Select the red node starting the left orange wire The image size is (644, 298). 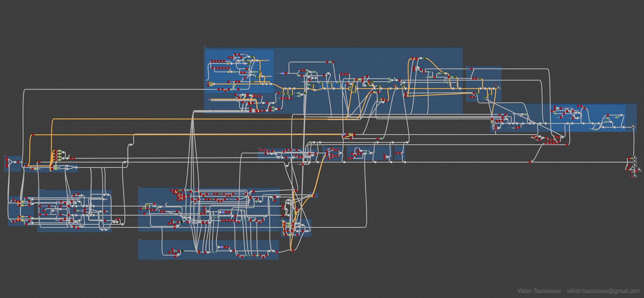coord(33,135)
